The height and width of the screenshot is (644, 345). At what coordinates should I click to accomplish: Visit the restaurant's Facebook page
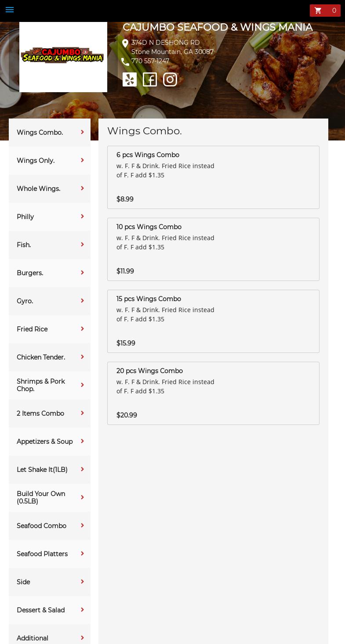[x=150, y=79]
